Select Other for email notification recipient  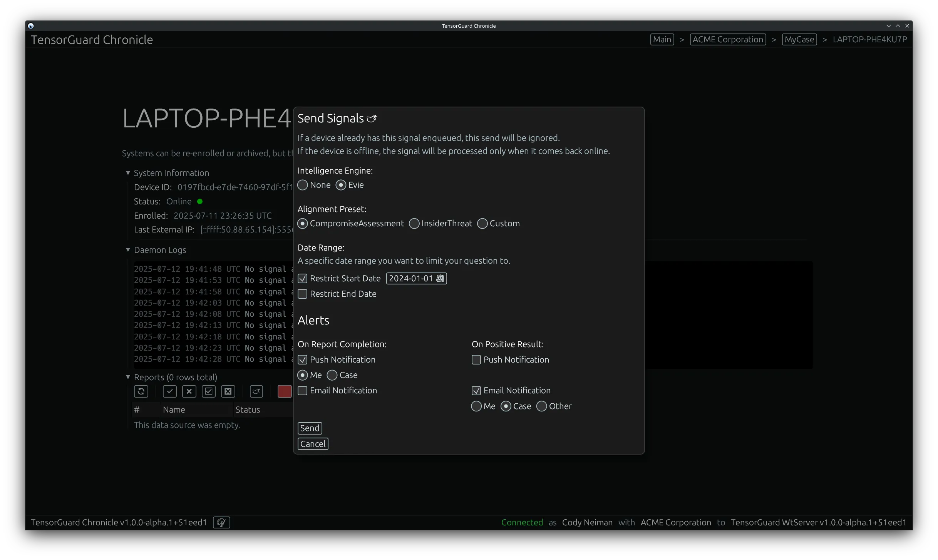coord(541,406)
